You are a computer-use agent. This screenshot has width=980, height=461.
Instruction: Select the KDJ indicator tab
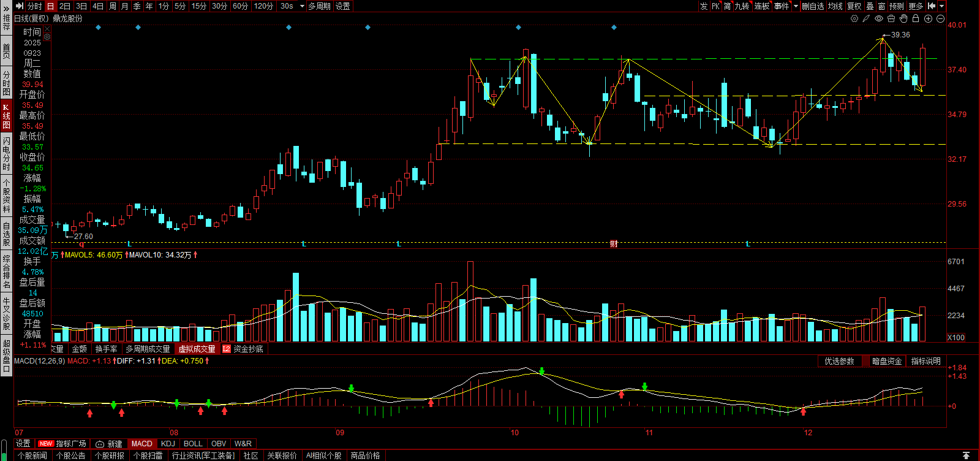[x=168, y=444]
